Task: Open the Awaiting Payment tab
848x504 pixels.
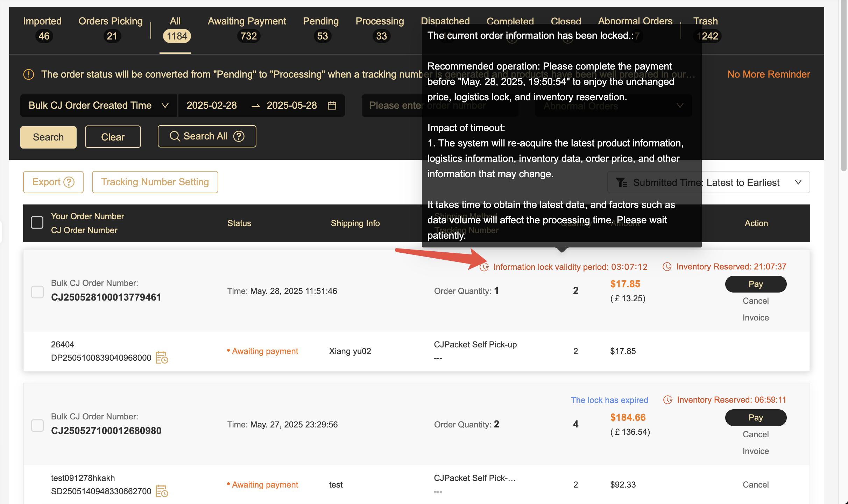Action: pyautogui.click(x=247, y=29)
